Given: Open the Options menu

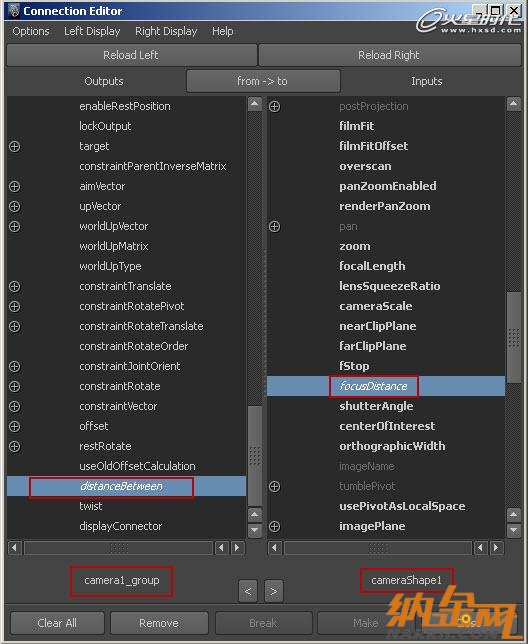Looking at the screenshot, I should pyautogui.click(x=31, y=31).
